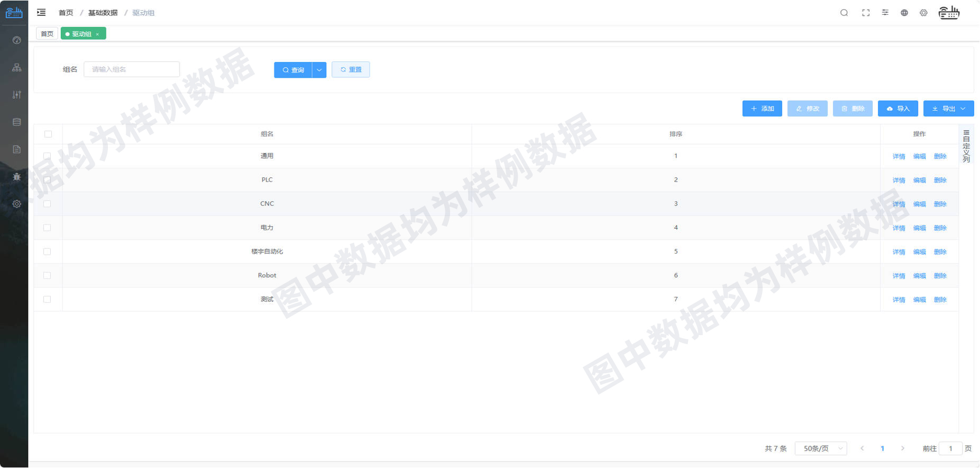Open 详情 link for the PLC row
Screen dimensions: 980x468
pos(899,181)
